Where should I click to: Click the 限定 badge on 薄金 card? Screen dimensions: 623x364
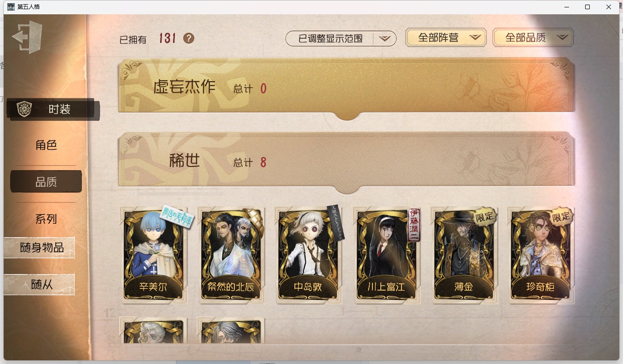[x=484, y=216]
